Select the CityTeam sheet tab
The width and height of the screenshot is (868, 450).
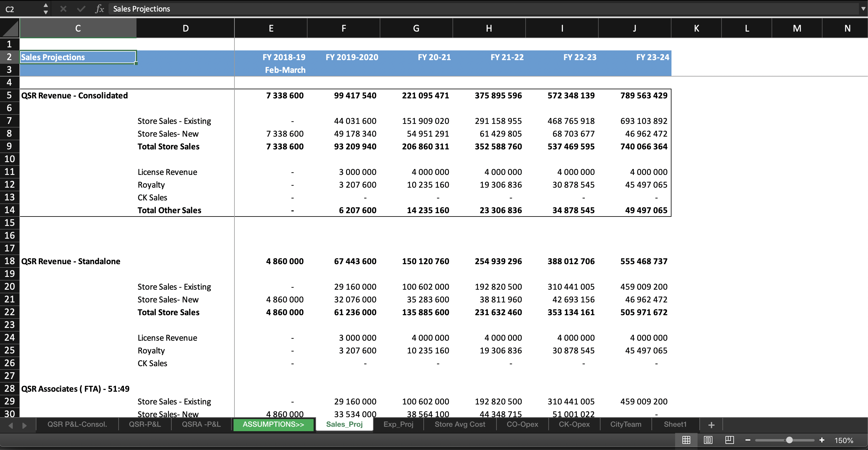[625, 425]
